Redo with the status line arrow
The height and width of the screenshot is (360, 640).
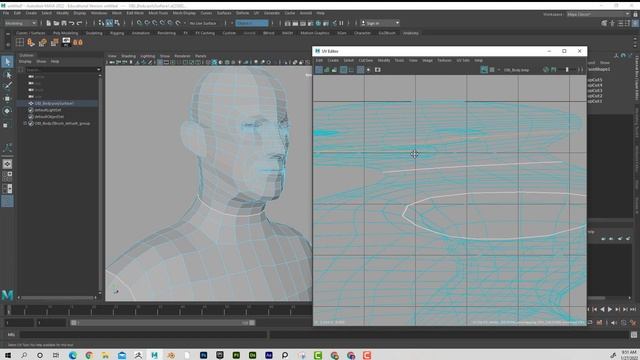click(80, 23)
